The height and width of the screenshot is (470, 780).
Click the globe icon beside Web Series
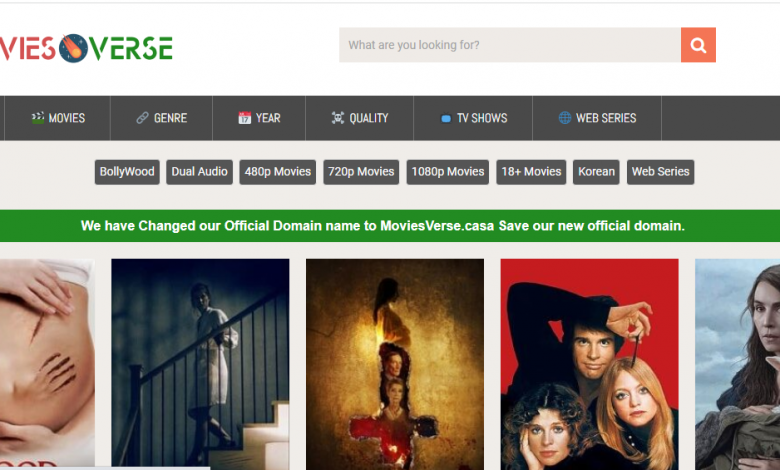click(565, 118)
